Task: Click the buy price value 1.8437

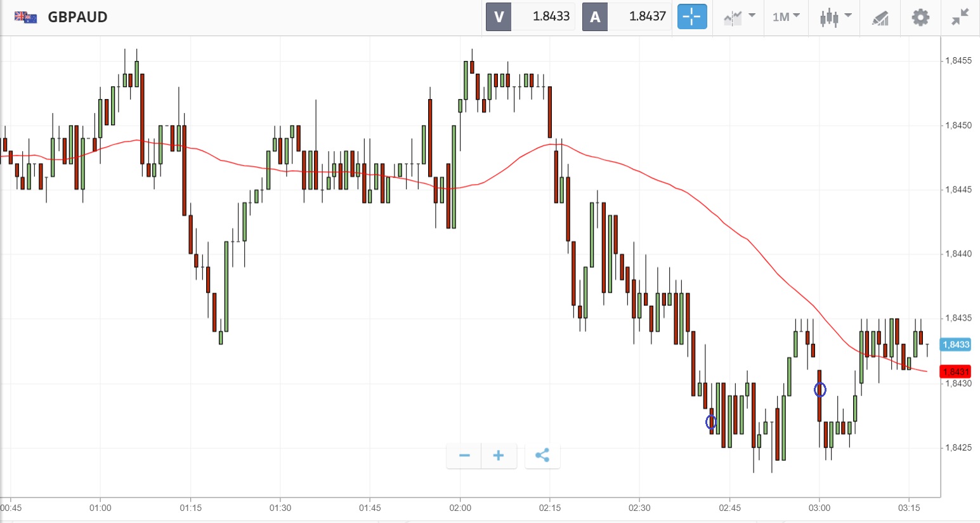Action: point(647,17)
